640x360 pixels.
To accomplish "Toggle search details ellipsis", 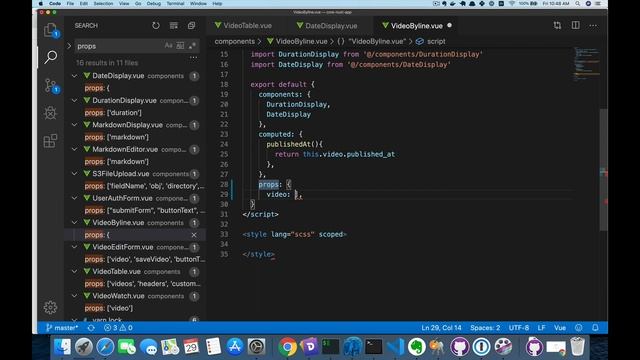I will click(x=193, y=58).
